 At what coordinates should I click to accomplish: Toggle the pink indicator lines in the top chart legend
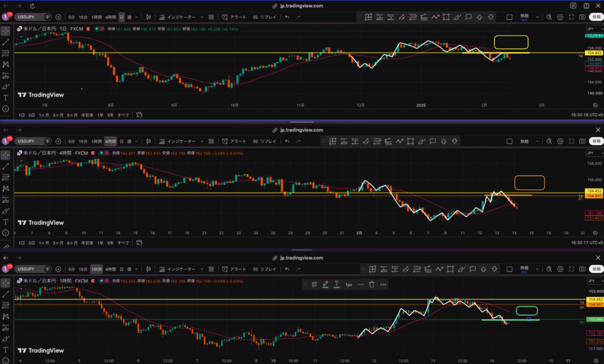(x=102, y=29)
